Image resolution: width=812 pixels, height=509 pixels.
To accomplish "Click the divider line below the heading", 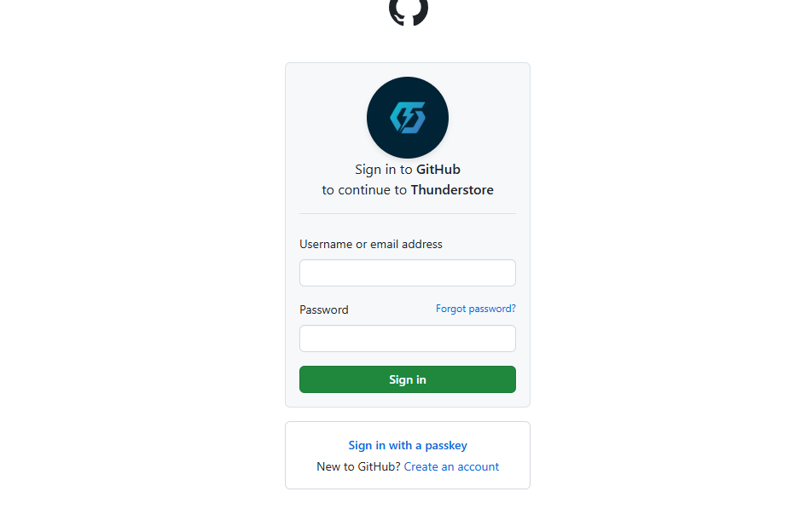I will 408,213.
